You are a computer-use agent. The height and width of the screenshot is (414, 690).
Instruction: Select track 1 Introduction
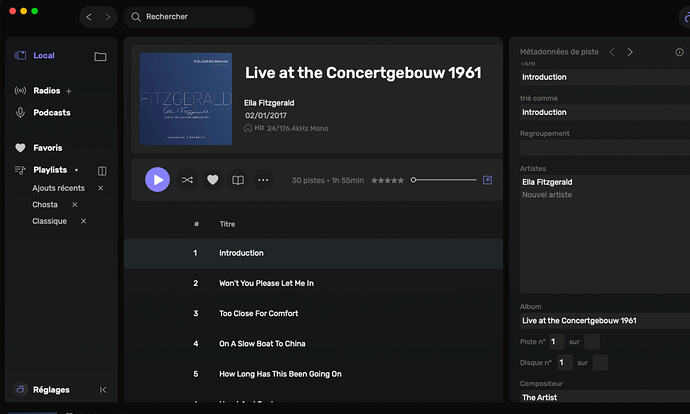click(313, 253)
